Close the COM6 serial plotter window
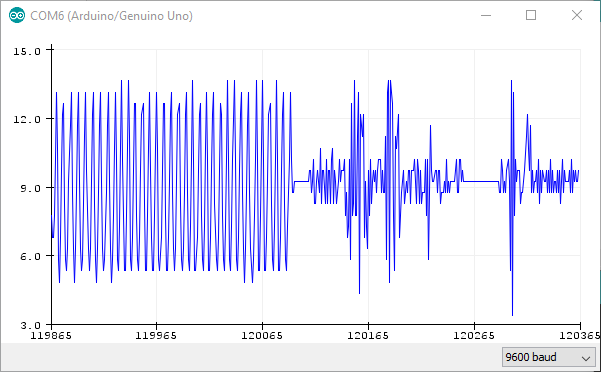This screenshot has height=372, width=601. click(577, 15)
